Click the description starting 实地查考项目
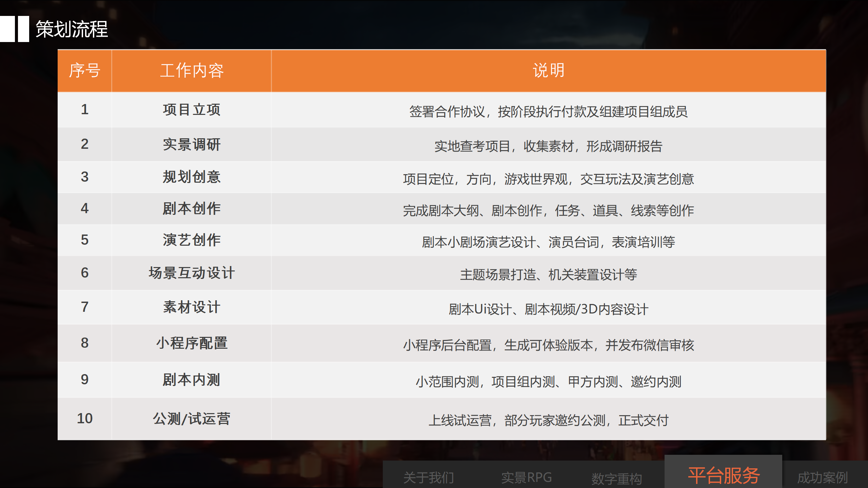 tap(549, 146)
